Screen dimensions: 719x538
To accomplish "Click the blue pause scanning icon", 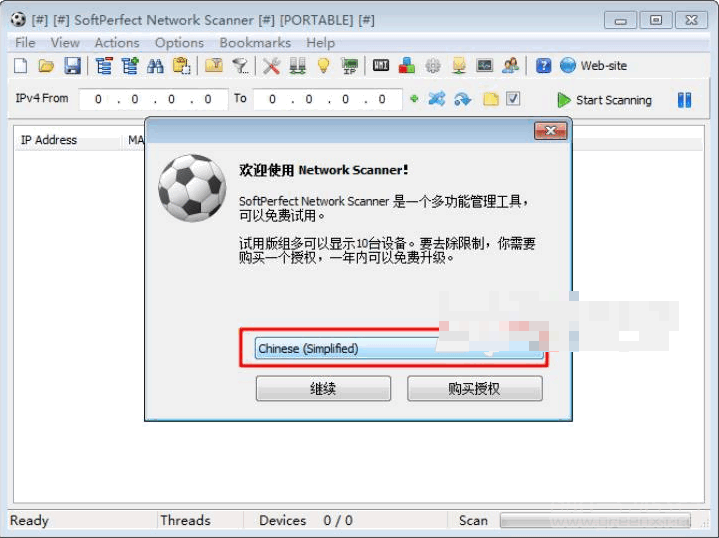I will click(x=684, y=100).
